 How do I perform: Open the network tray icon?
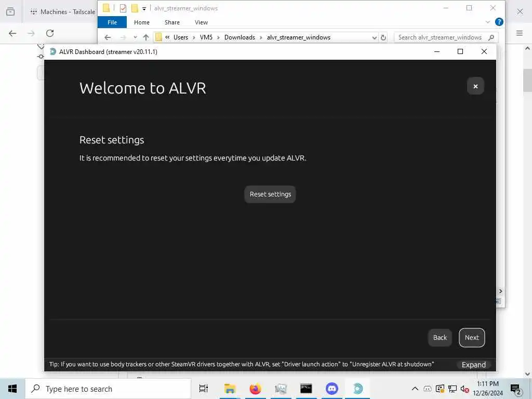click(x=453, y=389)
